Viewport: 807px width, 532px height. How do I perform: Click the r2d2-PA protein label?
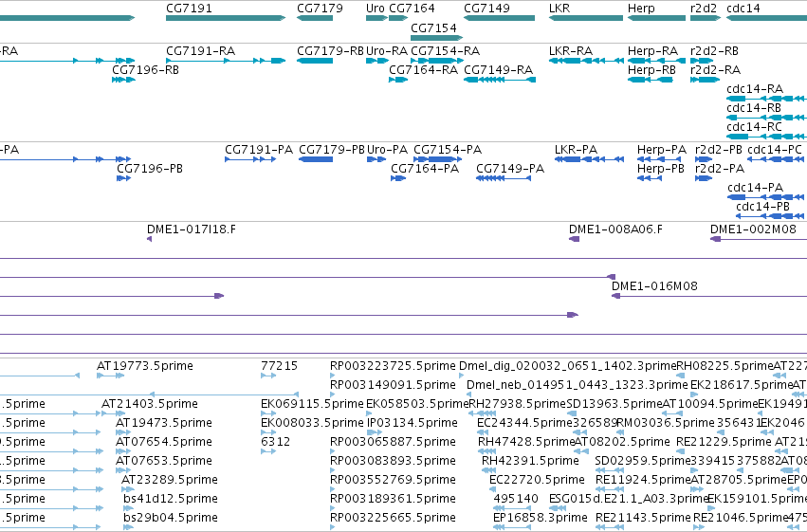point(720,169)
